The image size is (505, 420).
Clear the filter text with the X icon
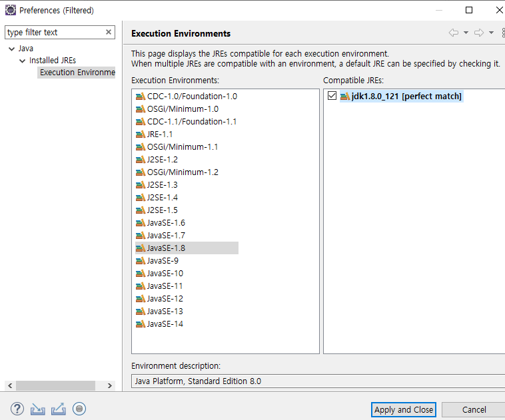[109, 32]
